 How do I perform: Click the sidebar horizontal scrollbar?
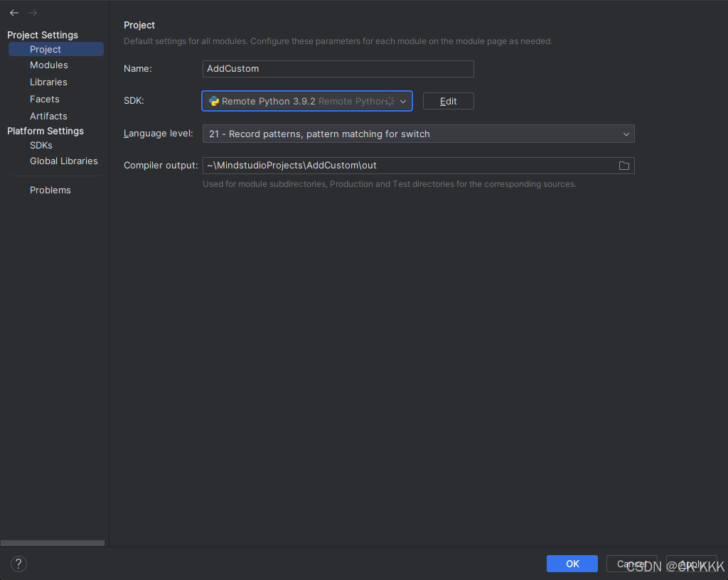click(53, 543)
